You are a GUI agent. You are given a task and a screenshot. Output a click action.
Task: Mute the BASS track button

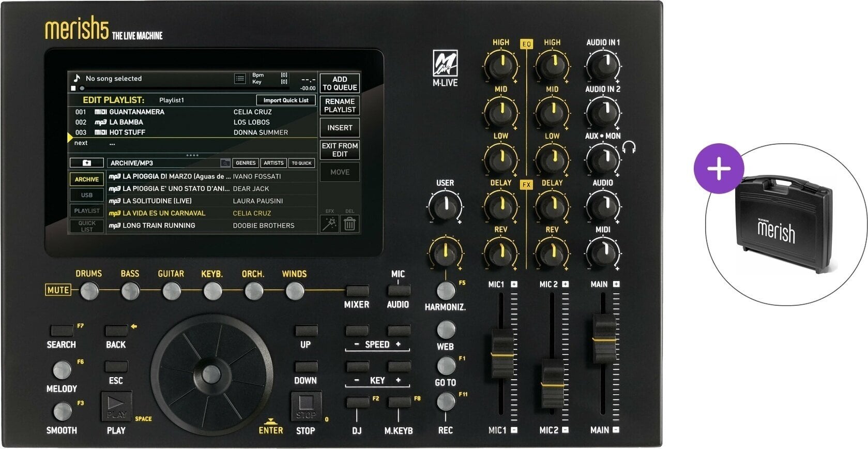tap(130, 291)
